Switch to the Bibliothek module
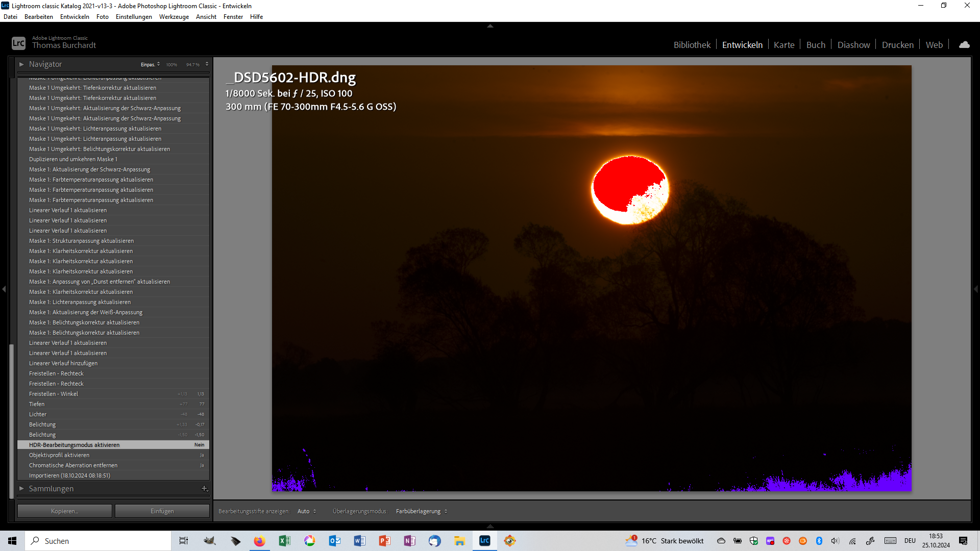The image size is (980, 551). coord(692,45)
